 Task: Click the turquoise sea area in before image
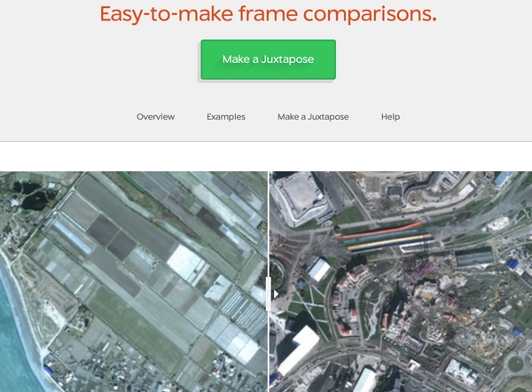13,325
